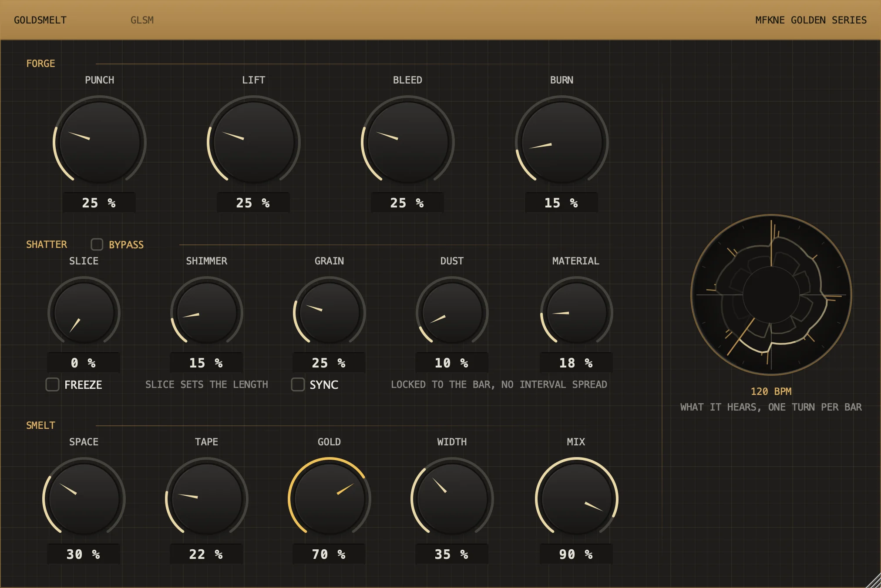Click the MATERIAL knob
The height and width of the screenshot is (588, 881).
[577, 313]
